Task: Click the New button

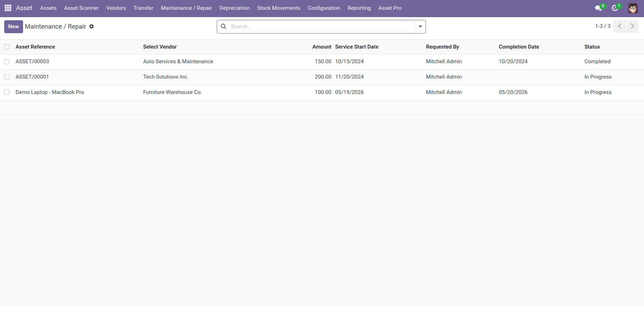Action: tap(14, 27)
